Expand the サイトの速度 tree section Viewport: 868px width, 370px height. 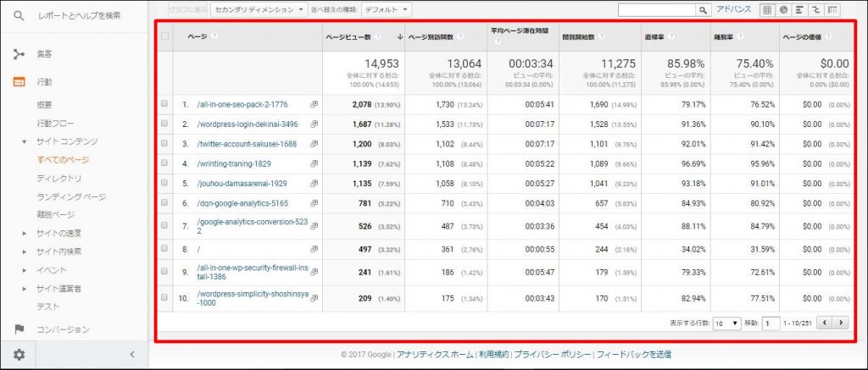pos(24,234)
